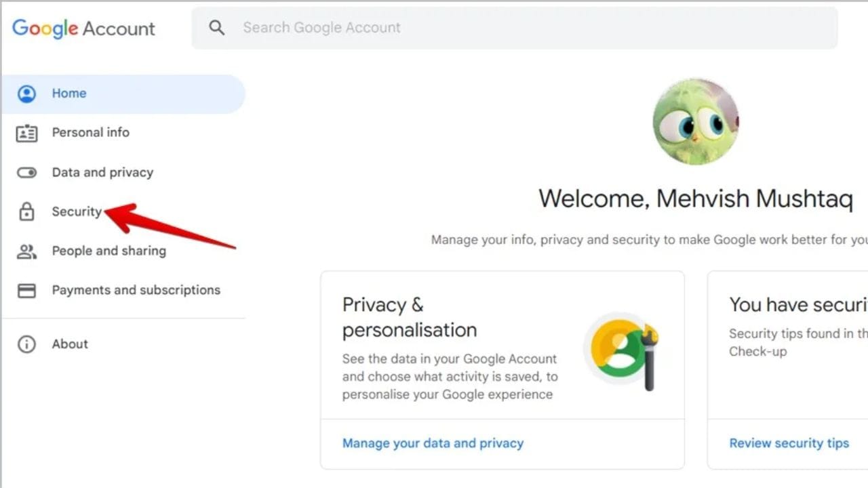Click Review security tips link
Screen dimensions: 868x488
pos(789,443)
